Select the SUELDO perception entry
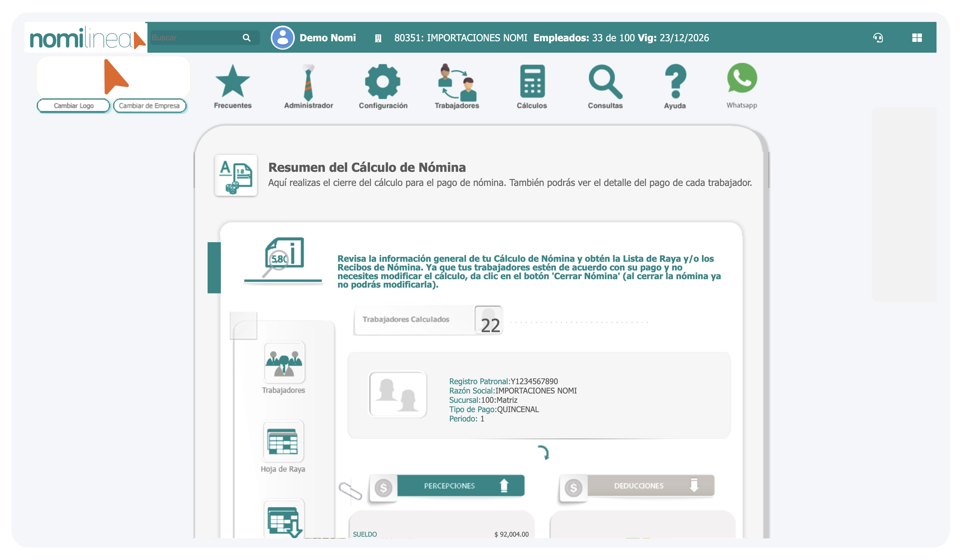The image size is (962, 560). [439, 535]
